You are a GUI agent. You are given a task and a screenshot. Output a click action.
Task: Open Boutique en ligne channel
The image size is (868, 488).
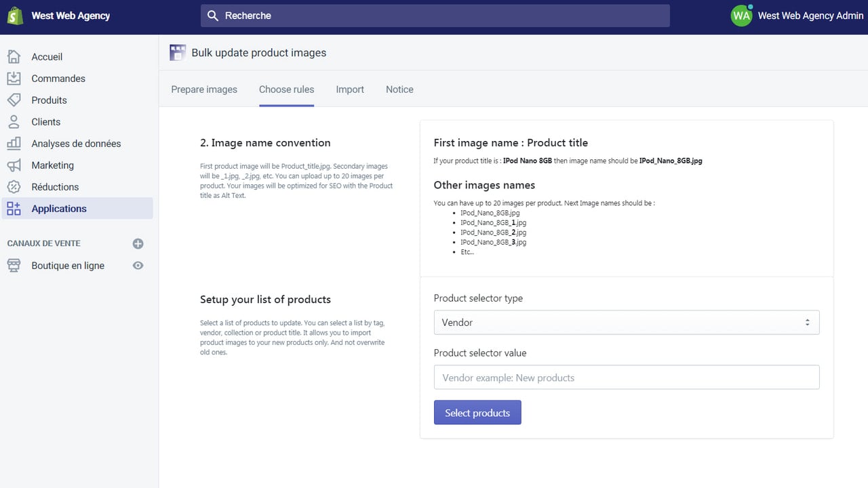click(68, 266)
